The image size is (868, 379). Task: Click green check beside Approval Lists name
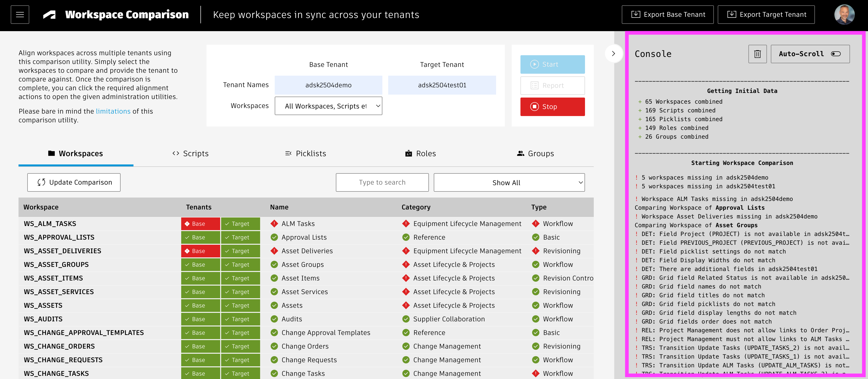(x=274, y=237)
